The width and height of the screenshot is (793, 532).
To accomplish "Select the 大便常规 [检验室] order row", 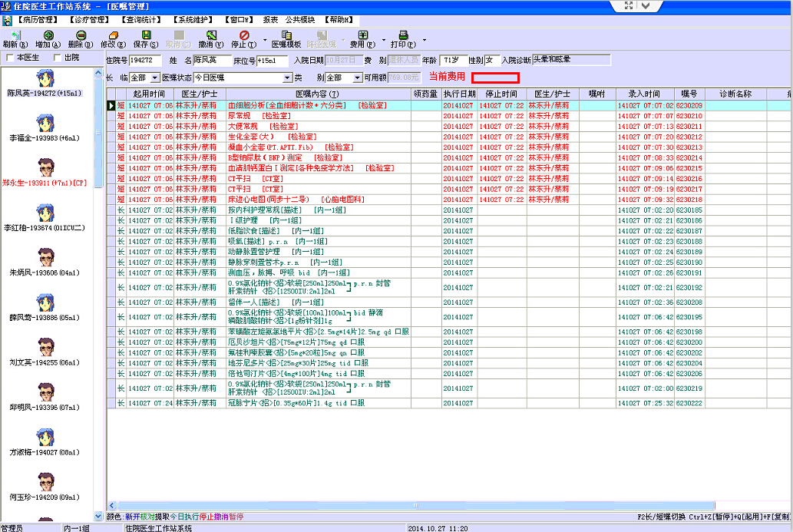I will click(x=448, y=127).
